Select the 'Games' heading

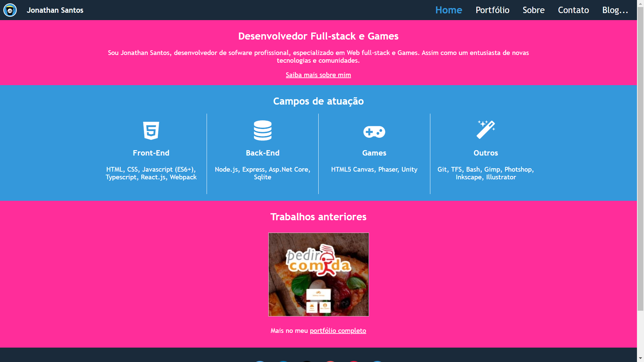pyautogui.click(x=374, y=153)
